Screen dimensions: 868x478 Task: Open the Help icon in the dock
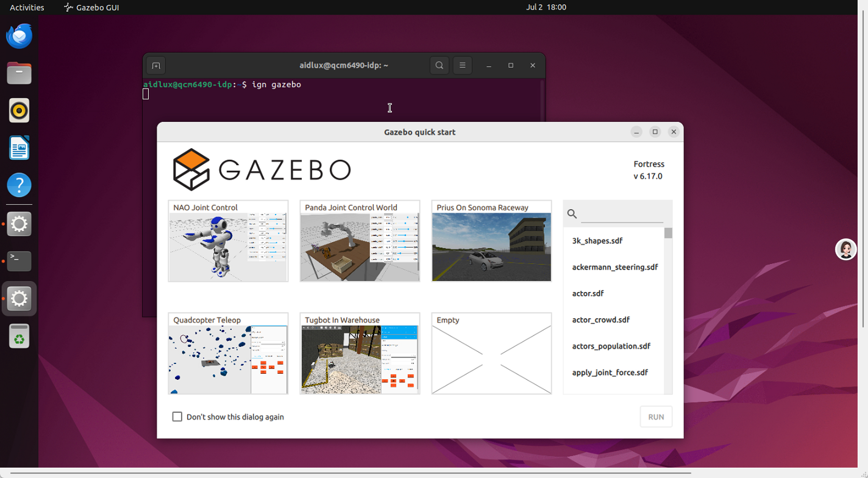(19, 185)
